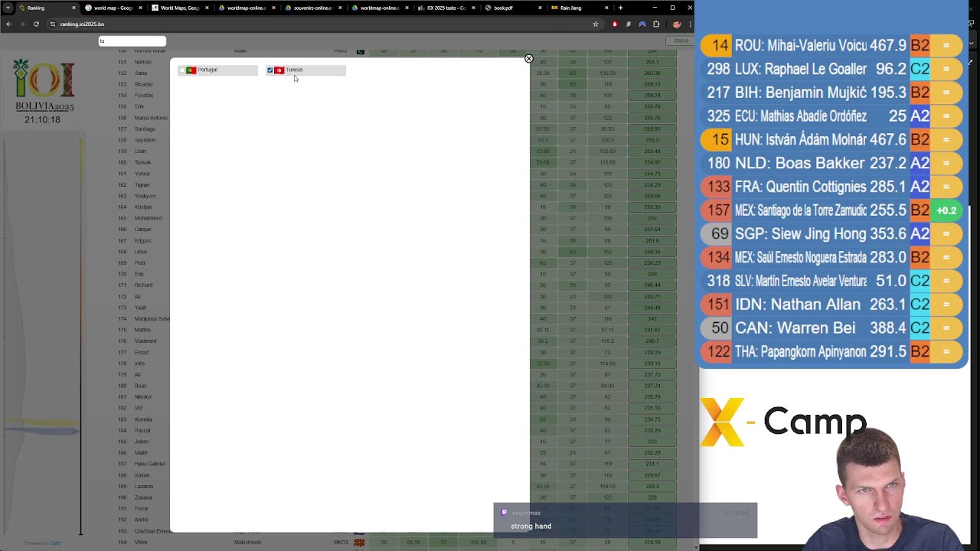Switch to the 'World Maps, Geog' tab
Image resolution: width=980 pixels, height=551 pixels.
[x=179, y=8]
